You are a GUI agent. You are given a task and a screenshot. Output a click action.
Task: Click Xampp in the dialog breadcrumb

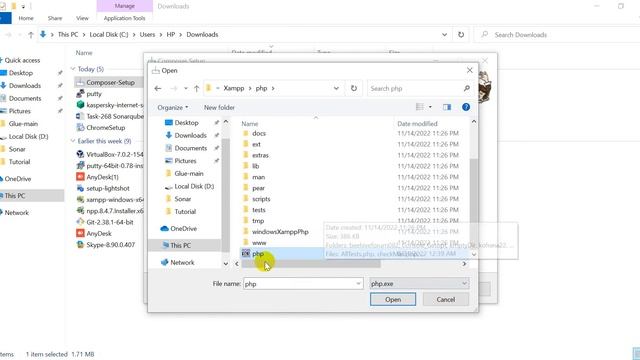click(233, 88)
